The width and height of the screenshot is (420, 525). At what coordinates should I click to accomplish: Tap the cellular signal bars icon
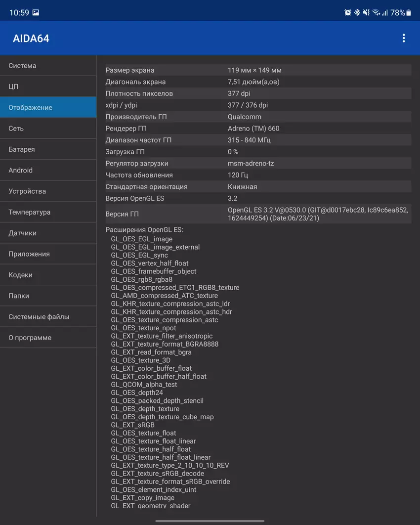[384, 13]
